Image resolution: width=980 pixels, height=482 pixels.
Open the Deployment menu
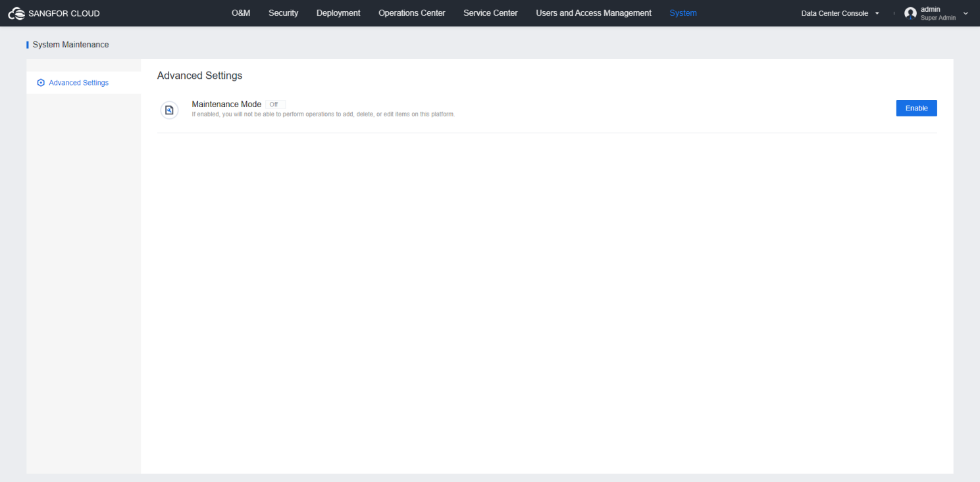click(x=338, y=13)
